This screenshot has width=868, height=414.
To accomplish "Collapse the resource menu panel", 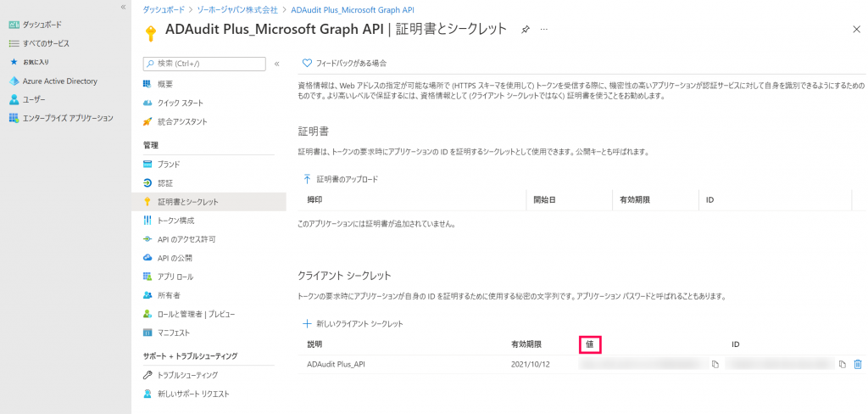I will (276, 64).
